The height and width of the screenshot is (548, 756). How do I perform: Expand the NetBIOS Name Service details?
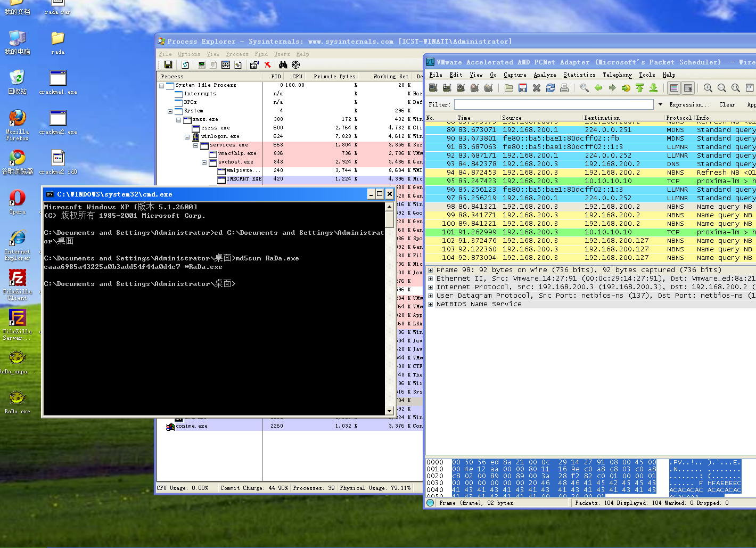tap(430, 304)
